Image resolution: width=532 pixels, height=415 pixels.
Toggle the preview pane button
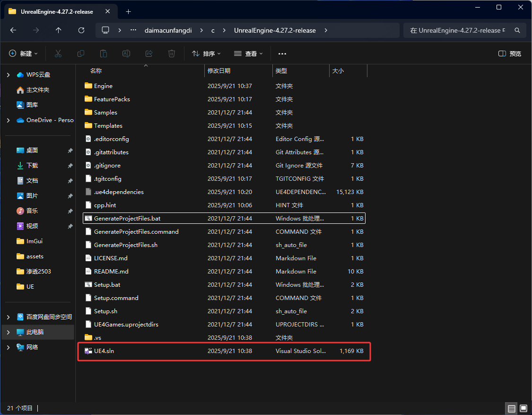pos(510,53)
